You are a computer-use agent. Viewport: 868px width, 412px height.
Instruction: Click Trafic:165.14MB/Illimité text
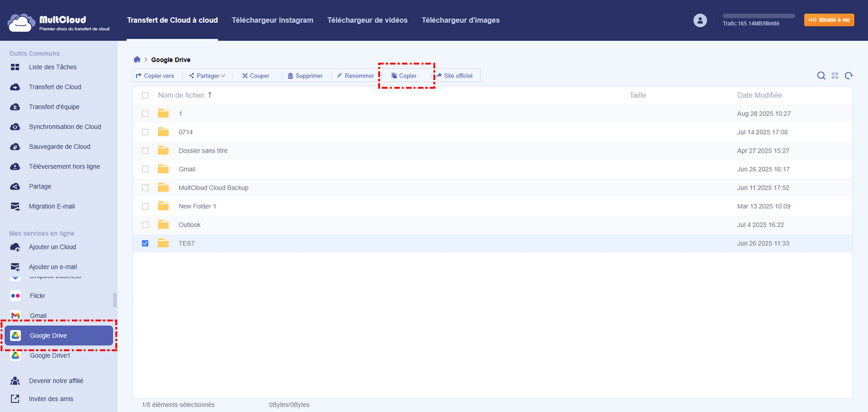[x=751, y=23]
